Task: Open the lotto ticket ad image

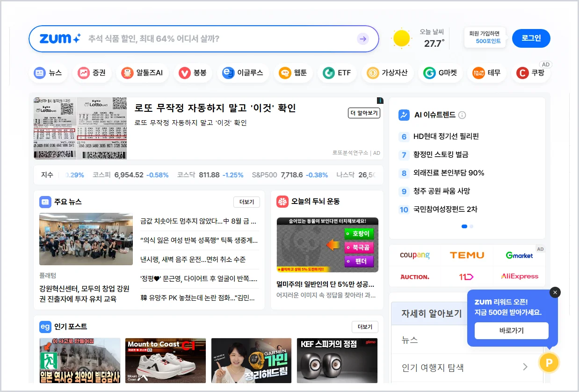Action: (80, 129)
